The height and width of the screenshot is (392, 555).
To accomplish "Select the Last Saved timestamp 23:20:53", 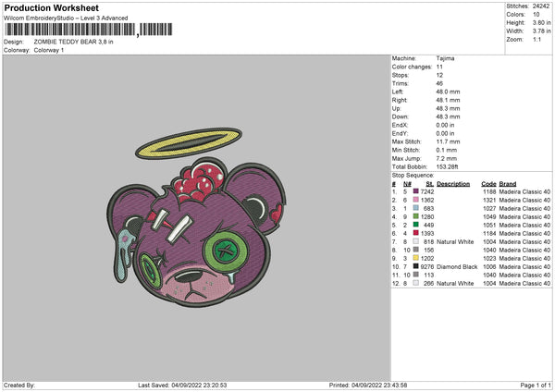I will 215,385.
